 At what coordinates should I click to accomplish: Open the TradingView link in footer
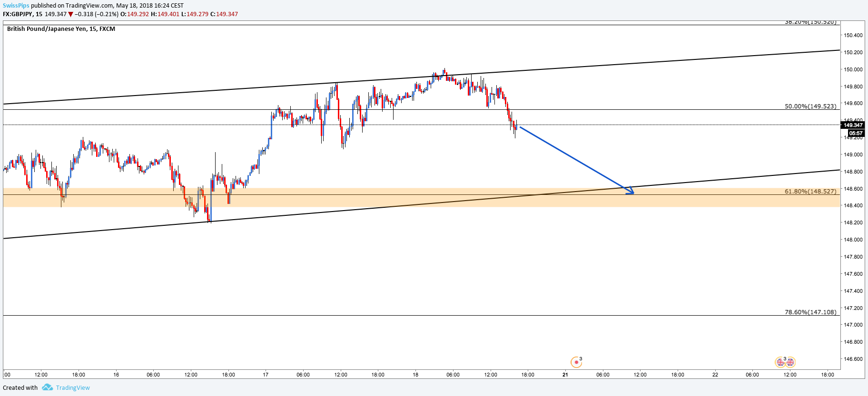click(73, 387)
